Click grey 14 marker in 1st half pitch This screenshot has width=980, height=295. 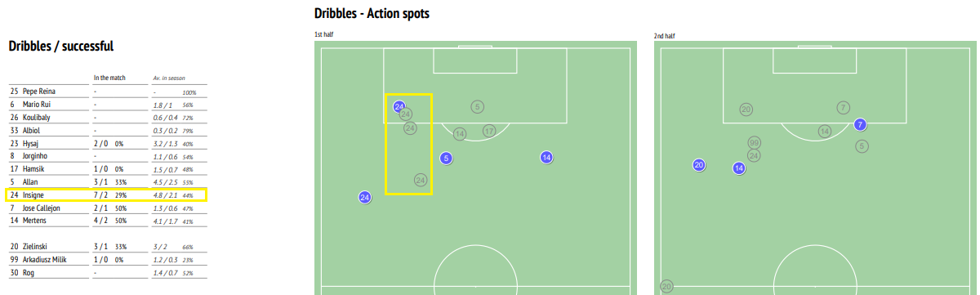460,133
